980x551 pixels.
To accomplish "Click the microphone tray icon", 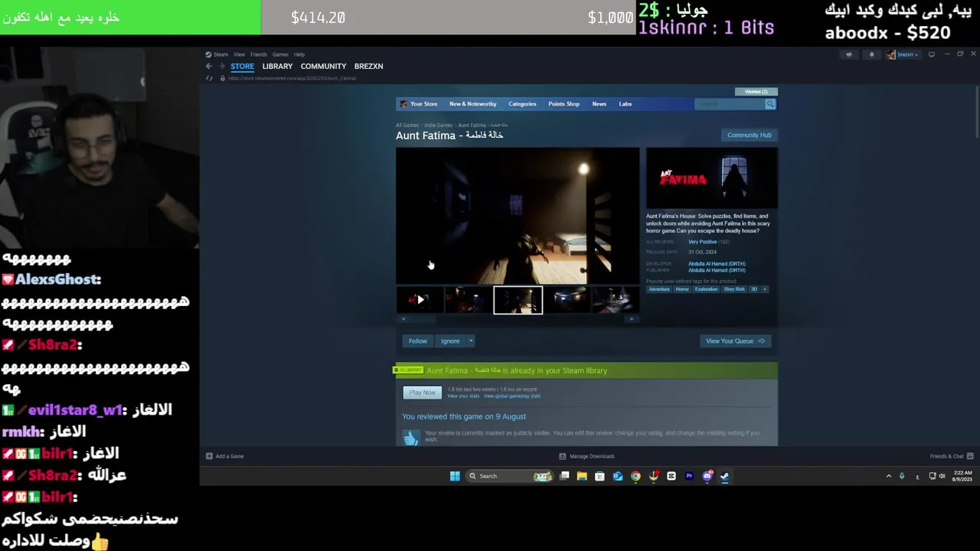I will (x=903, y=476).
